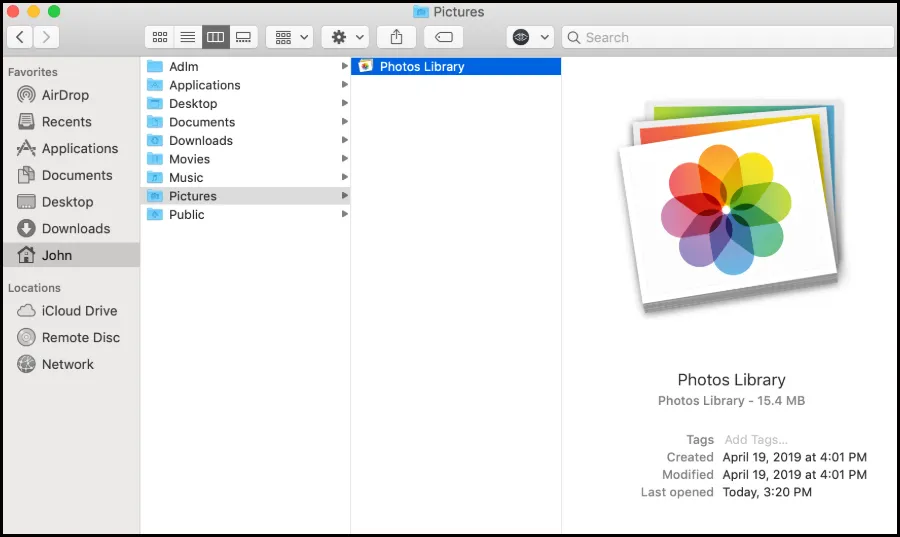Screen dimensions: 900x537
Task: Click the Last opened value Today, 3:20 PM
Action: coord(767,492)
